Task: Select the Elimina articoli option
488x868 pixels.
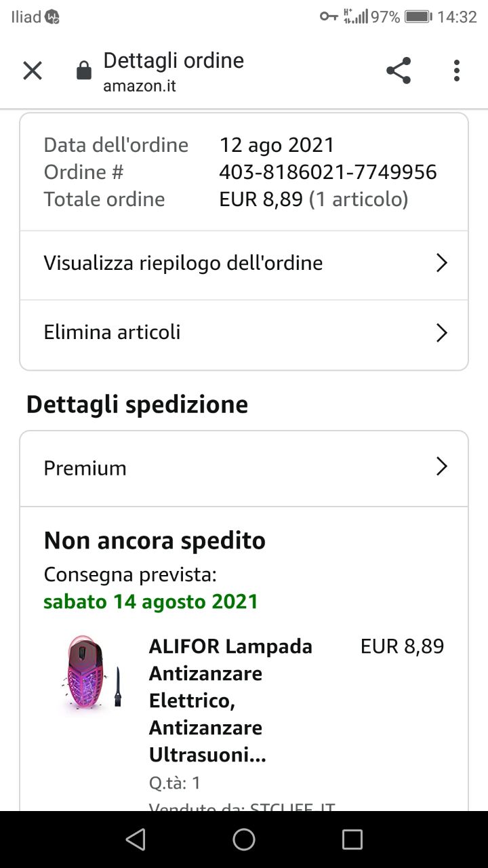Action: click(x=113, y=332)
